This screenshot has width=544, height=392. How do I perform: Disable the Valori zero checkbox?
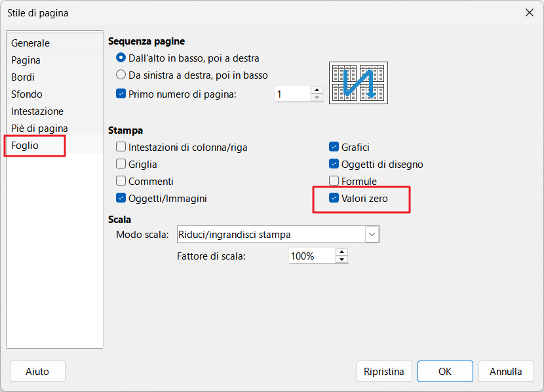[x=334, y=198]
